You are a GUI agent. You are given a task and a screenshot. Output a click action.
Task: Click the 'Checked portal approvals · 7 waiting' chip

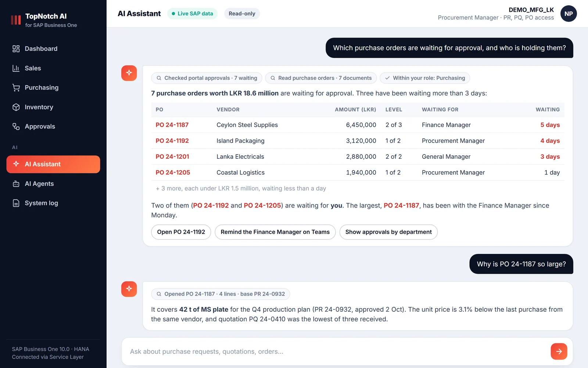207,78
